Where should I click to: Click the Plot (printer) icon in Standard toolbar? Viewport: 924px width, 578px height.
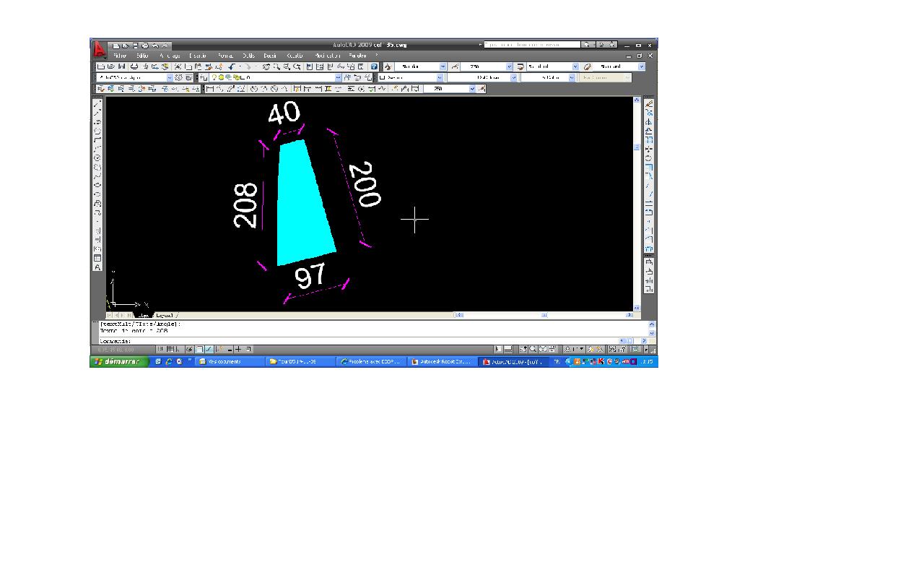134,66
